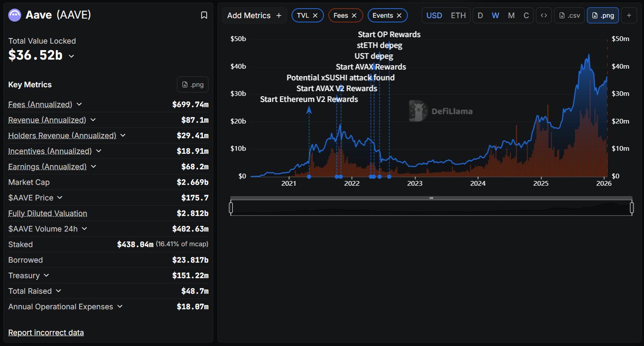This screenshot has height=346, width=644.
Task: Remove the Fees metric chip
Action: [x=354, y=16]
